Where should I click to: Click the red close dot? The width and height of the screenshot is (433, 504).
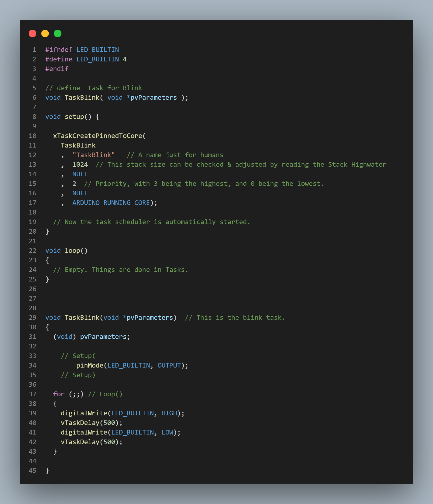[32, 33]
